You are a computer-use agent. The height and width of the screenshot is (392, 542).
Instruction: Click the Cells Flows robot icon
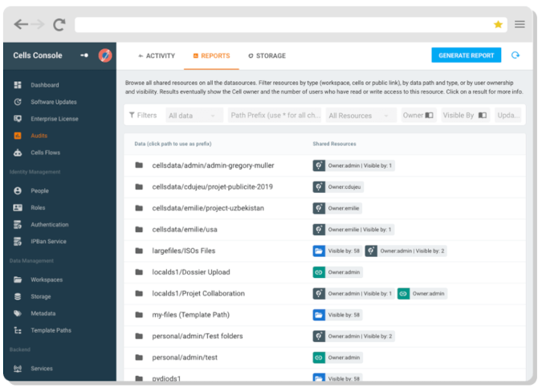click(x=18, y=153)
